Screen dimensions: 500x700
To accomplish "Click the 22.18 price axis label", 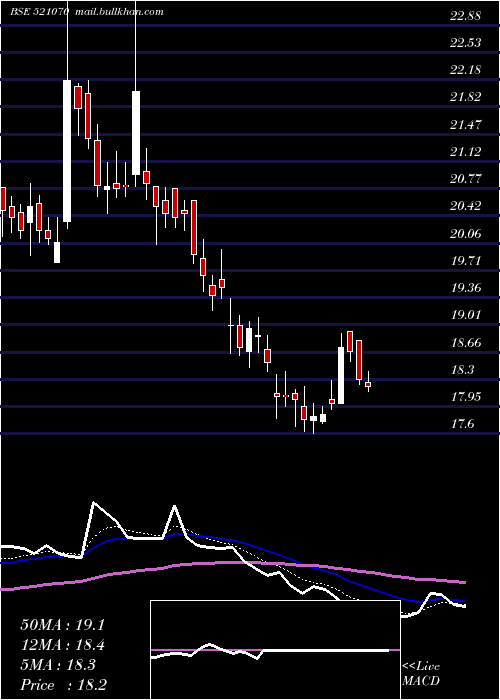I will tap(465, 70).
